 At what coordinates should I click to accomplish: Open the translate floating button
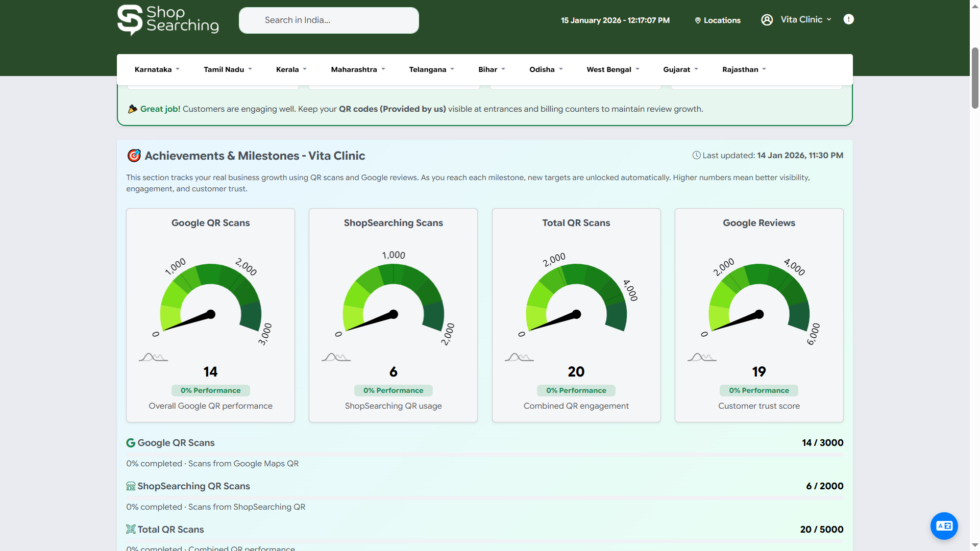click(x=944, y=525)
